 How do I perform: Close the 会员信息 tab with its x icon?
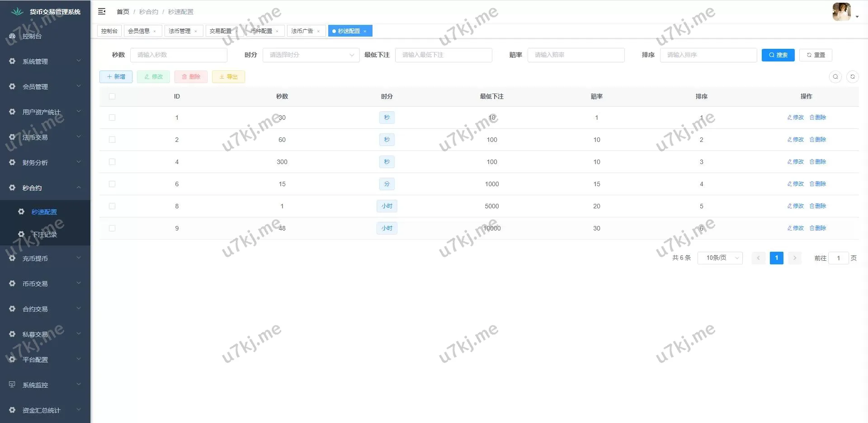pos(155,31)
